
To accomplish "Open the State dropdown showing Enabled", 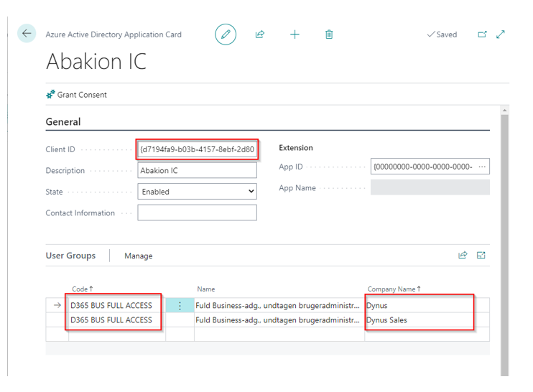I will (197, 191).
